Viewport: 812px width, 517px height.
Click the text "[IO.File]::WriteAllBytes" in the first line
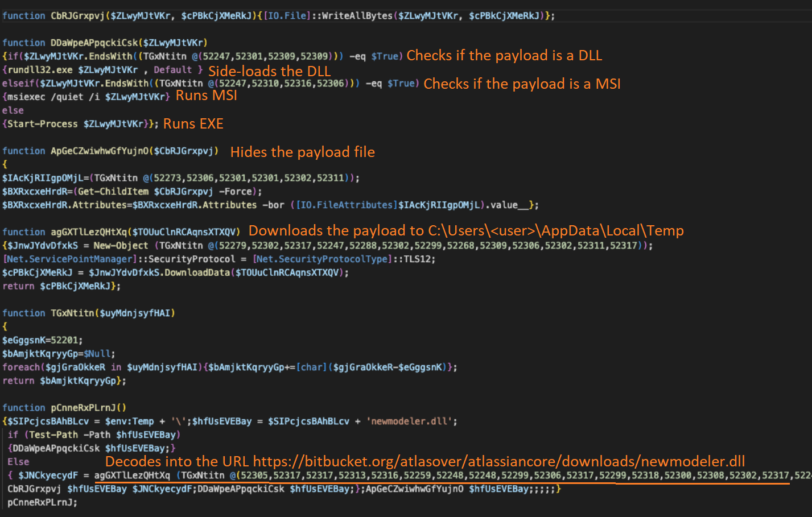[327, 16]
